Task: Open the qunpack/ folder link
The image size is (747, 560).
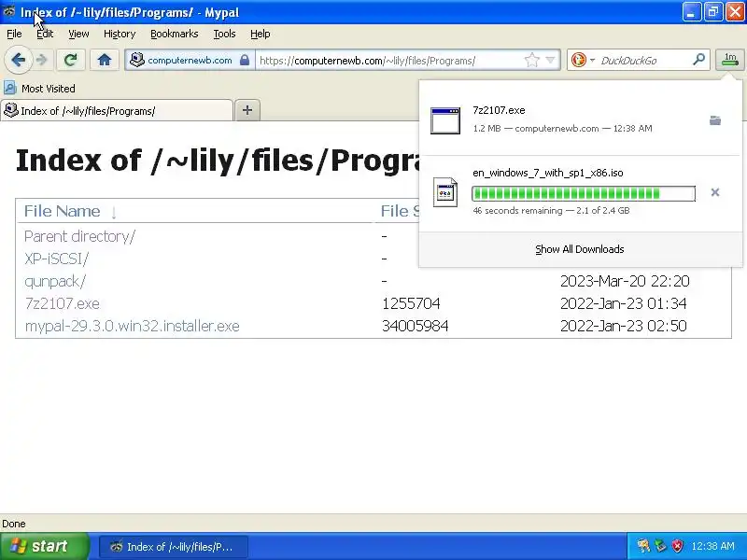Action: coord(55,281)
